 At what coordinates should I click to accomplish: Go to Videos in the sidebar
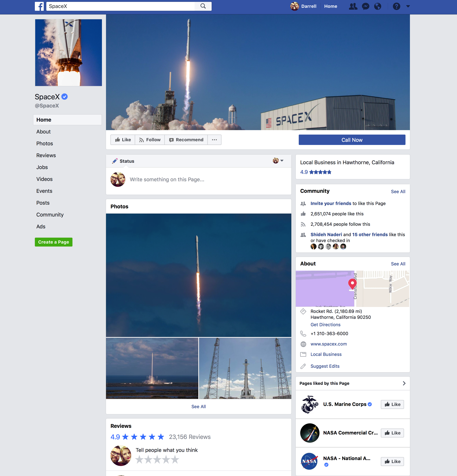coord(44,179)
